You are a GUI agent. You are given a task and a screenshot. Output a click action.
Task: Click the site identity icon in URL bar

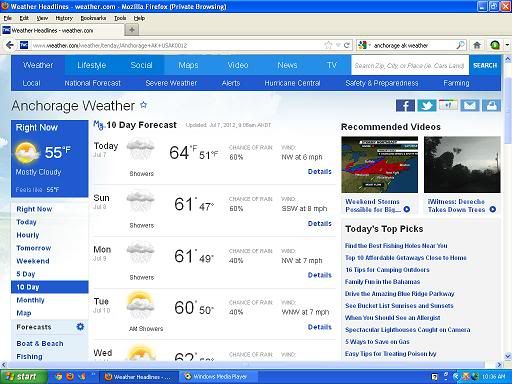24,45
